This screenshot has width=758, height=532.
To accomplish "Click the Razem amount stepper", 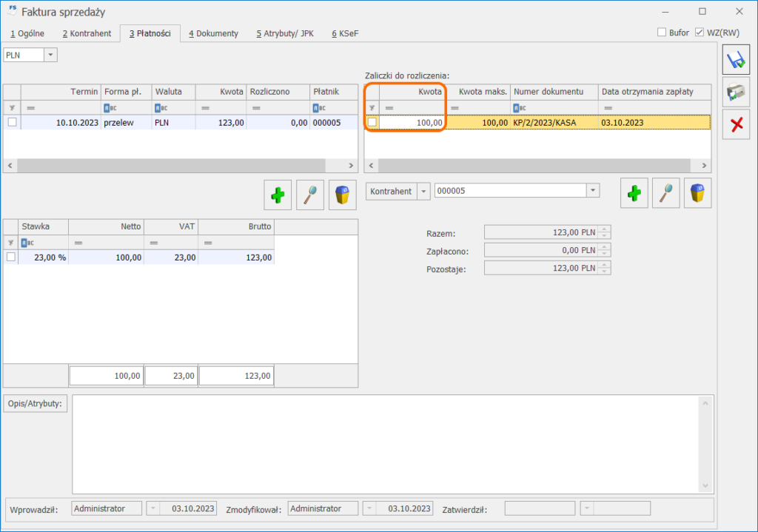I will coord(604,232).
